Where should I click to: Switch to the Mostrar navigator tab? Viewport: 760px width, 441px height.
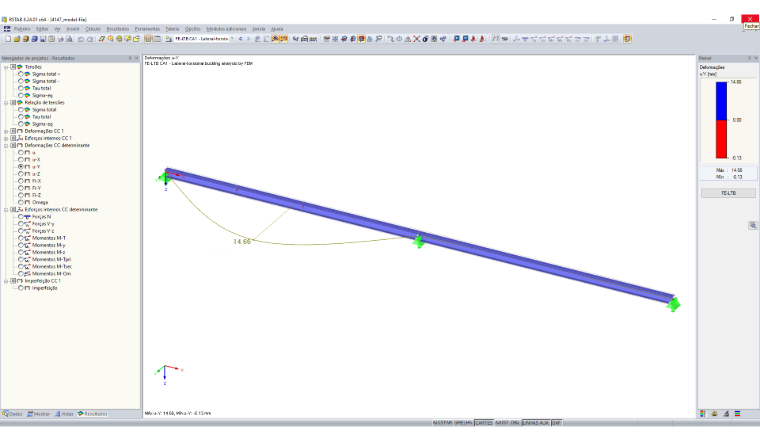click(x=39, y=414)
